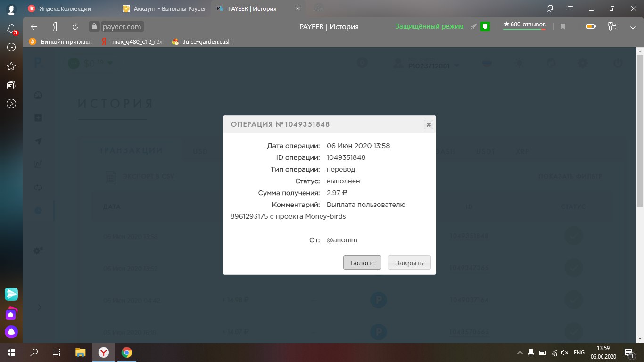Open the Биткойн приглаша bookmark
The width and height of the screenshot is (644, 362).
[59, 41]
